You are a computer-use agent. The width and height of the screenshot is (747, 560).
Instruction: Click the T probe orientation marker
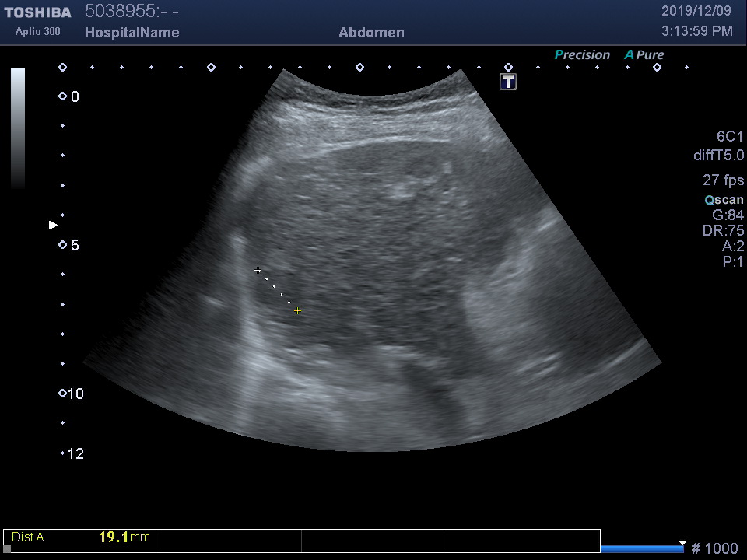[x=508, y=82]
